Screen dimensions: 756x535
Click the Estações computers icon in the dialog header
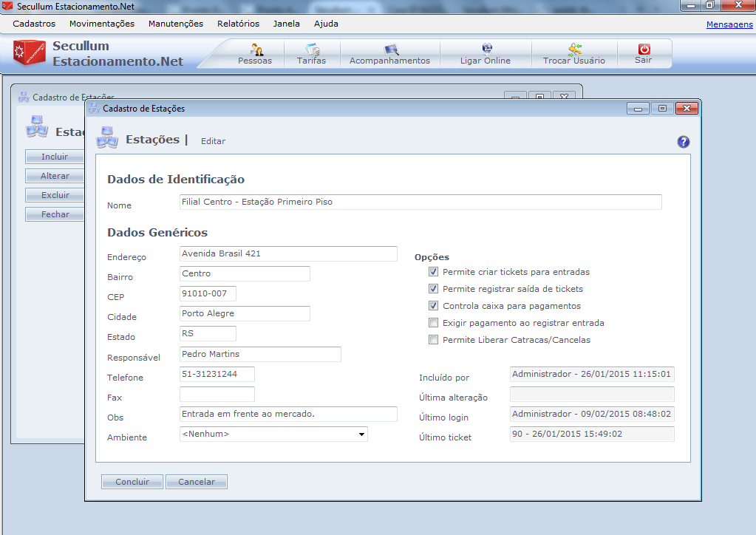click(107, 139)
